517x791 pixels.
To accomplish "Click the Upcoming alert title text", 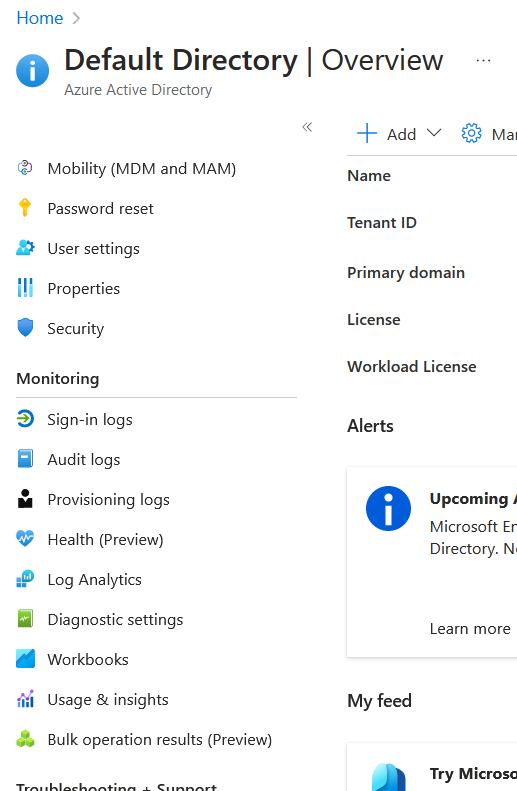I will (473, 498).
